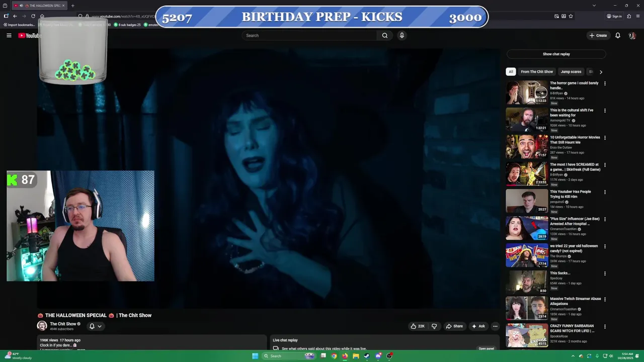
Task: Open '6 sub badges 25' bookmark
Action: click(128, 25)
